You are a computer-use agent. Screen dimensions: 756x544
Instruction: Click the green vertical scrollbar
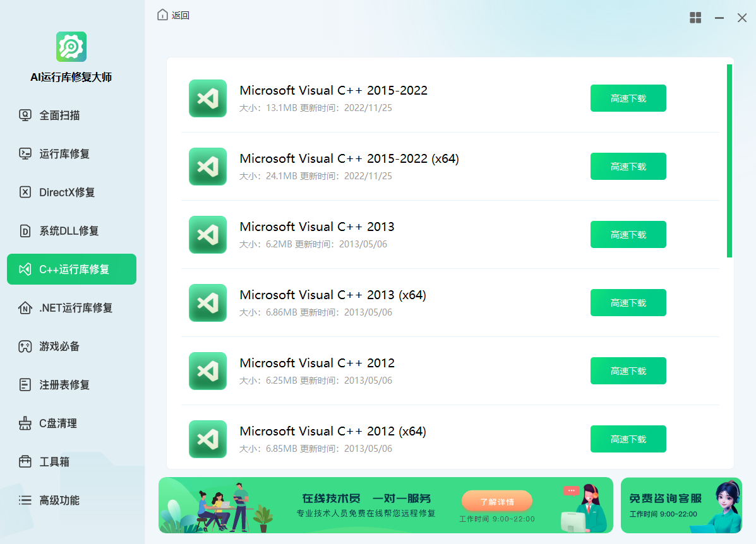(729, 161)
